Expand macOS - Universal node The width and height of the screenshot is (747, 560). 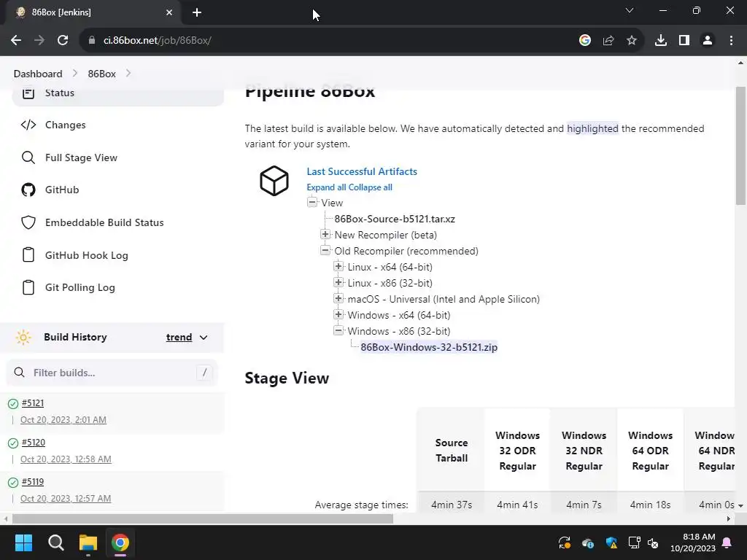pos(338,298)
